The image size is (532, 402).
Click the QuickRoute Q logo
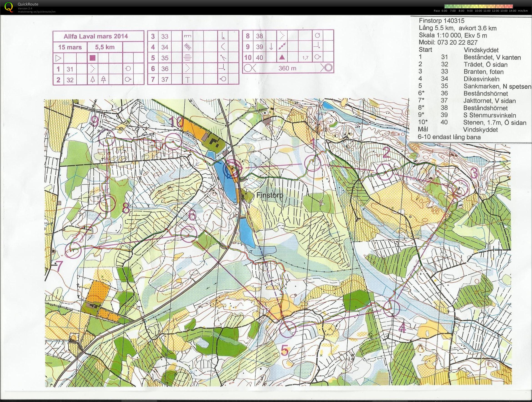point(9,7)
